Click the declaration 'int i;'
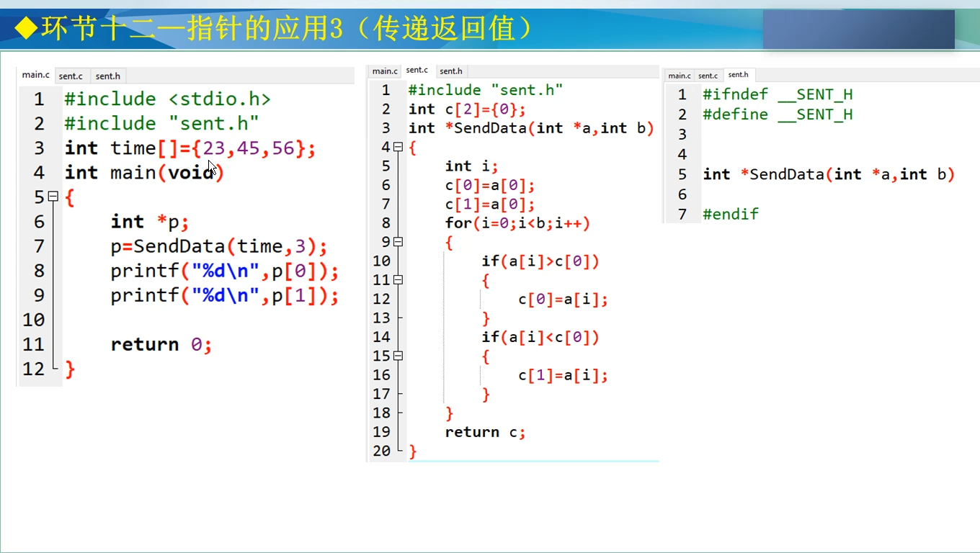This screenshot has height=553, width=980. 472,166
